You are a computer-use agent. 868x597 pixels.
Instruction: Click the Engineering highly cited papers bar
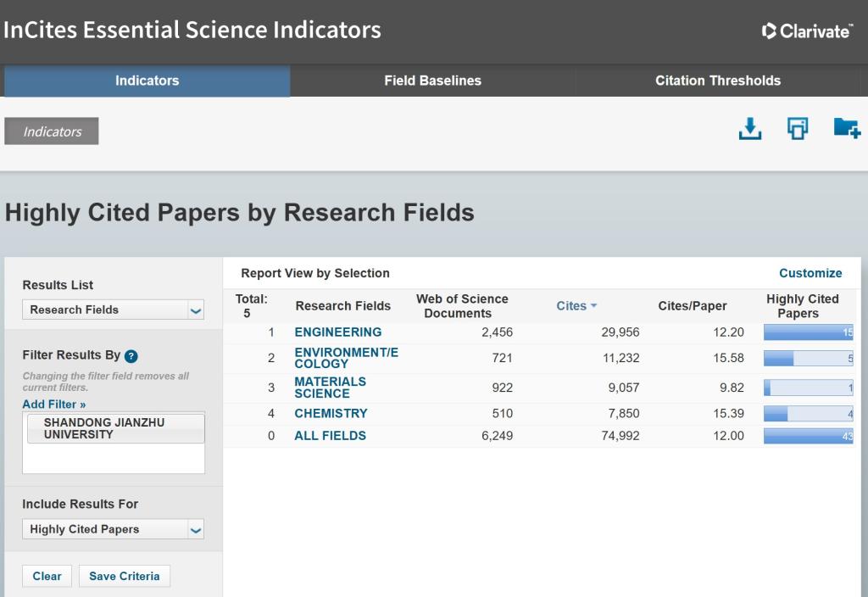[808, 332]
